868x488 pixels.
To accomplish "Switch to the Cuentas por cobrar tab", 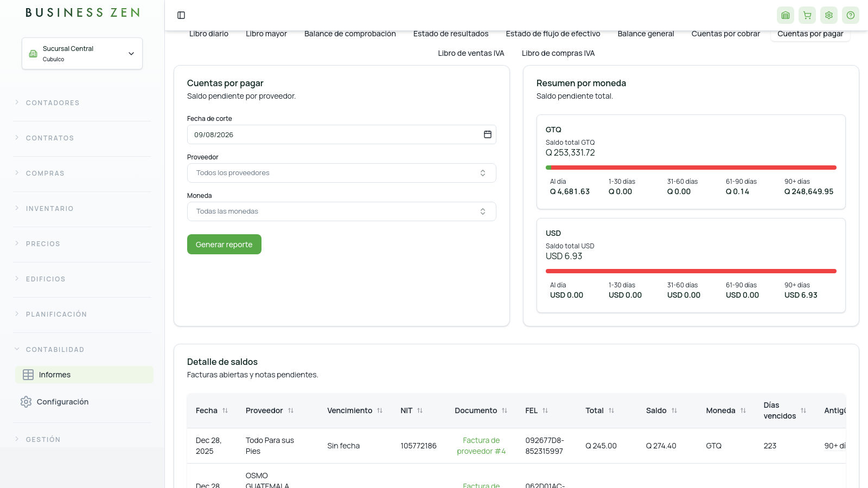I will tap(725, 34).
